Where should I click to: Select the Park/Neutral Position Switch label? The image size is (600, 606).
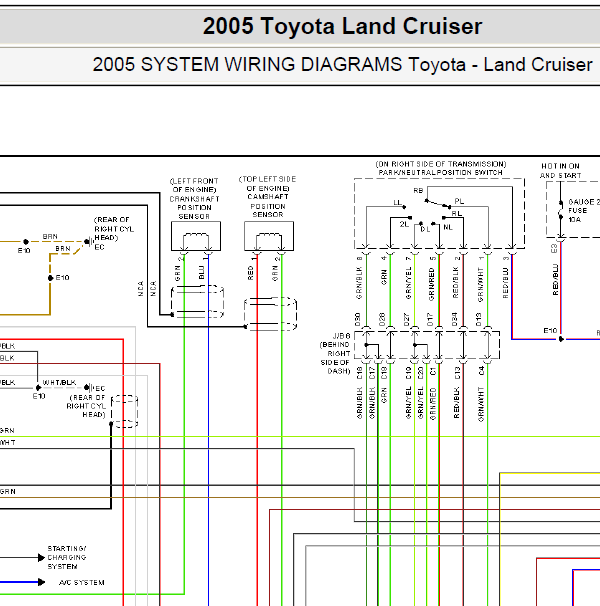[x=440, y=173]
